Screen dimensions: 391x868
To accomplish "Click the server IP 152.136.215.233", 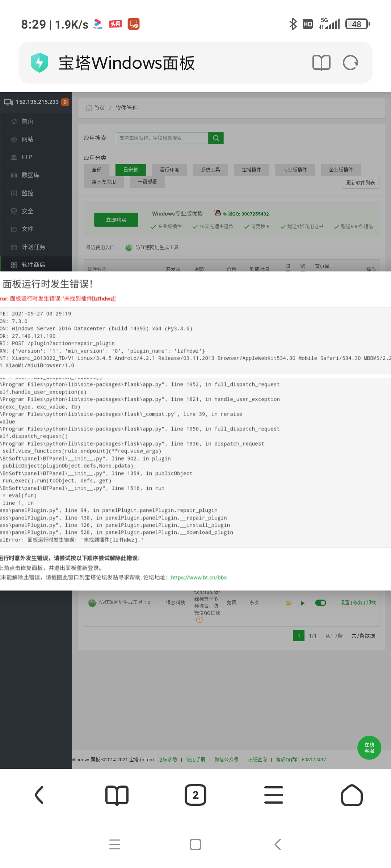I will [37, 102].
